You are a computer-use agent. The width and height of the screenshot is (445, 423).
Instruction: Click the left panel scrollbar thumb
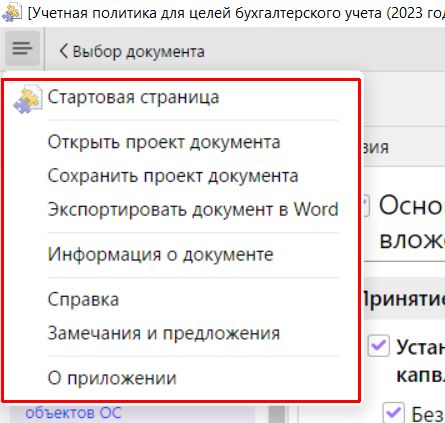click(277, 413)
